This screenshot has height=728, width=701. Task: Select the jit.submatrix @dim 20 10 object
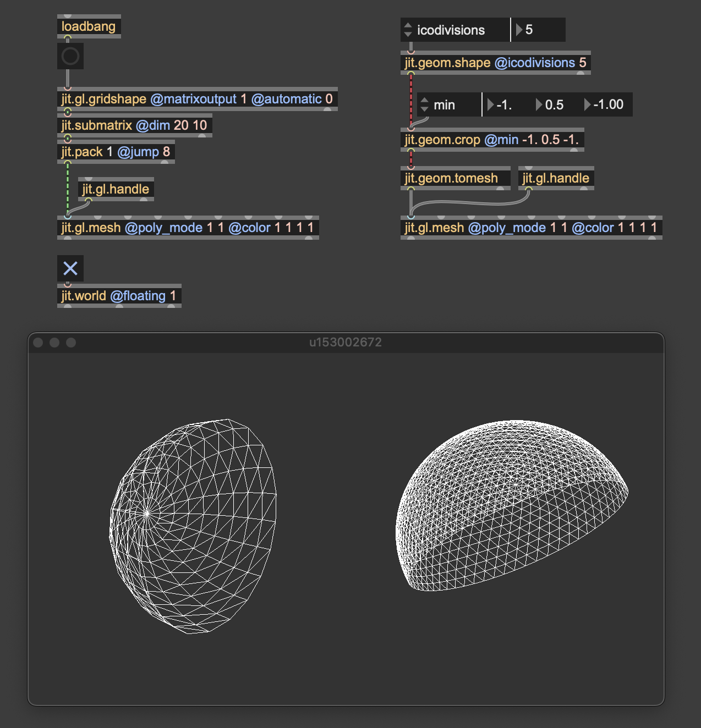[x=135, y=125]
